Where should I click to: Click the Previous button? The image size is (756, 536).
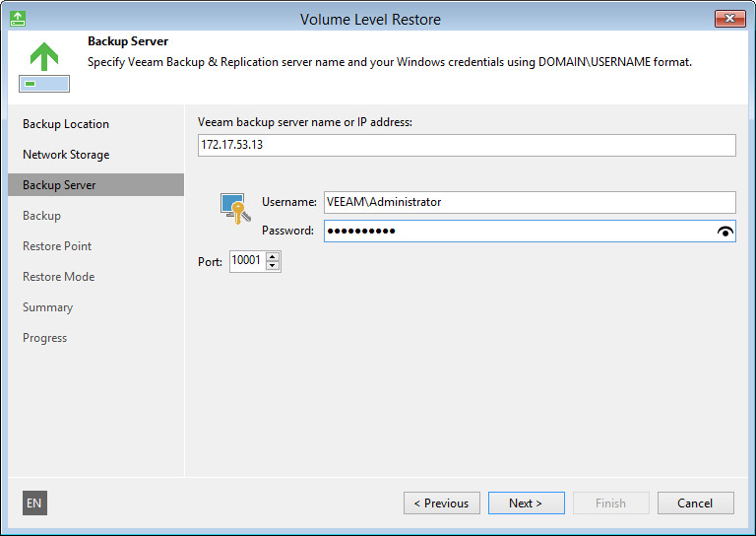click(x=442, y=503)
